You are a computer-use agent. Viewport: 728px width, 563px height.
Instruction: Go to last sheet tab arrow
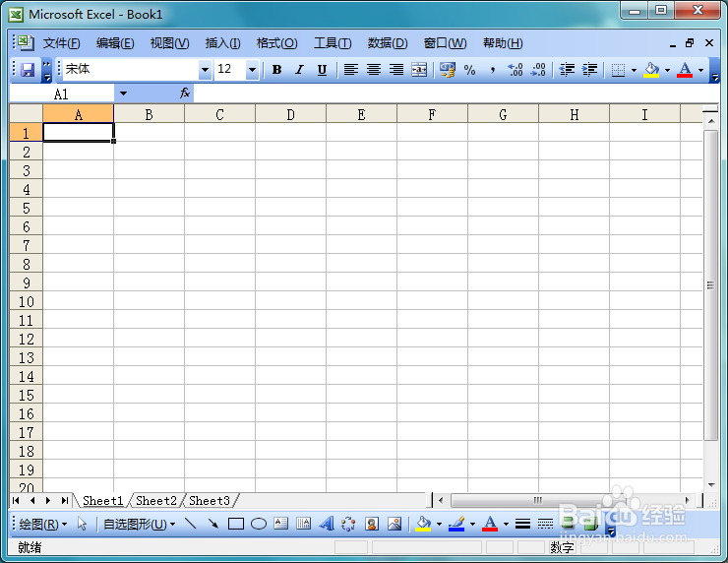click(65, 500)
